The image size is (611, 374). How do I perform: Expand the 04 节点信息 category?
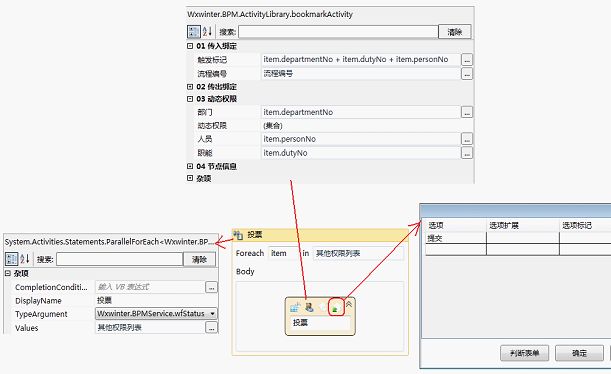[190, 166]
